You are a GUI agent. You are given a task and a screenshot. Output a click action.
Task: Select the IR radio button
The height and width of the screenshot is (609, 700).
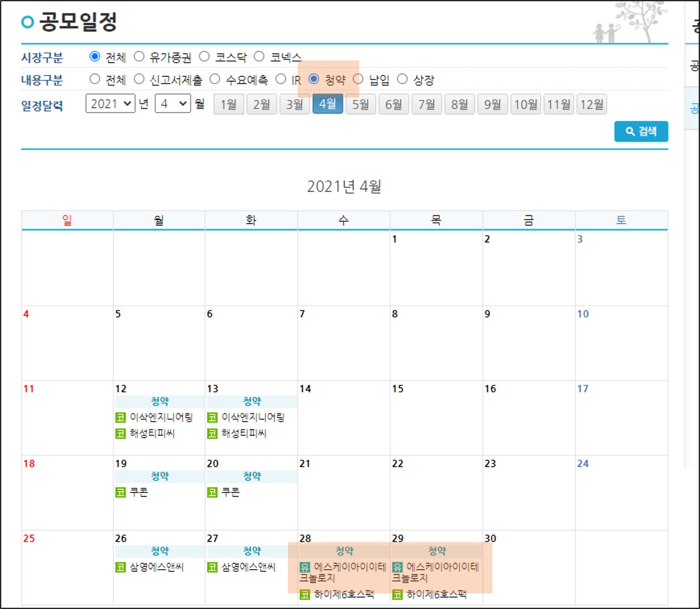(x=280, y=79)
